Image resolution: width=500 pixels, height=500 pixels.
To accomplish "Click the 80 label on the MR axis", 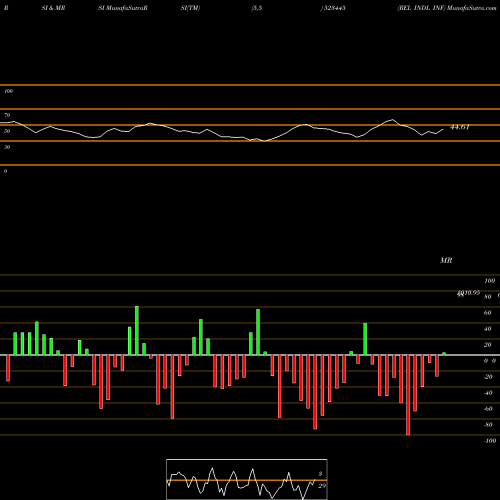I will tap(488, 297).
